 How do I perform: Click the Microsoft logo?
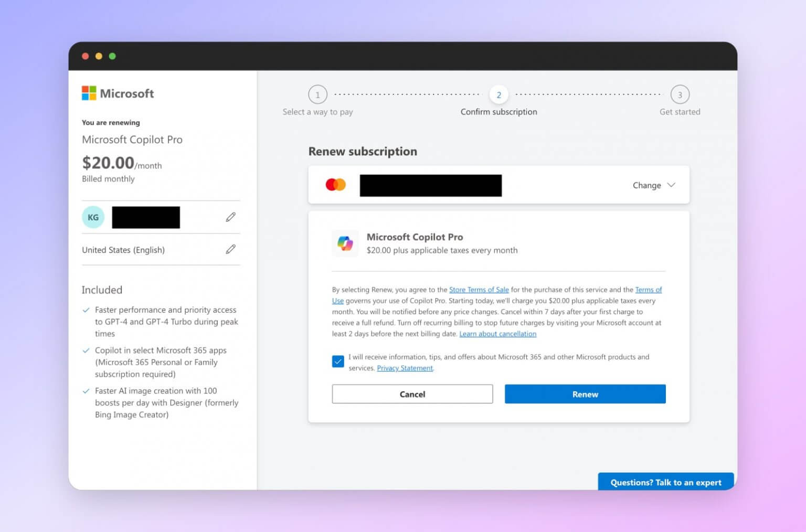click(x=118, y=93)
